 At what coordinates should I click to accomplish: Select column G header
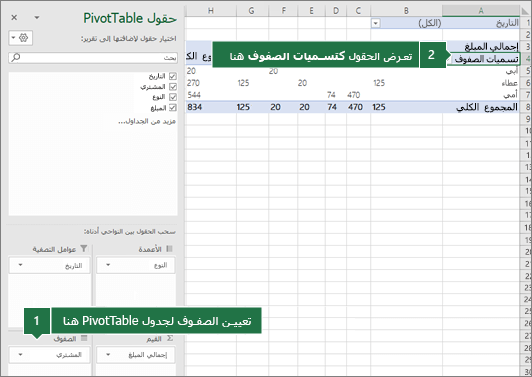251,11
